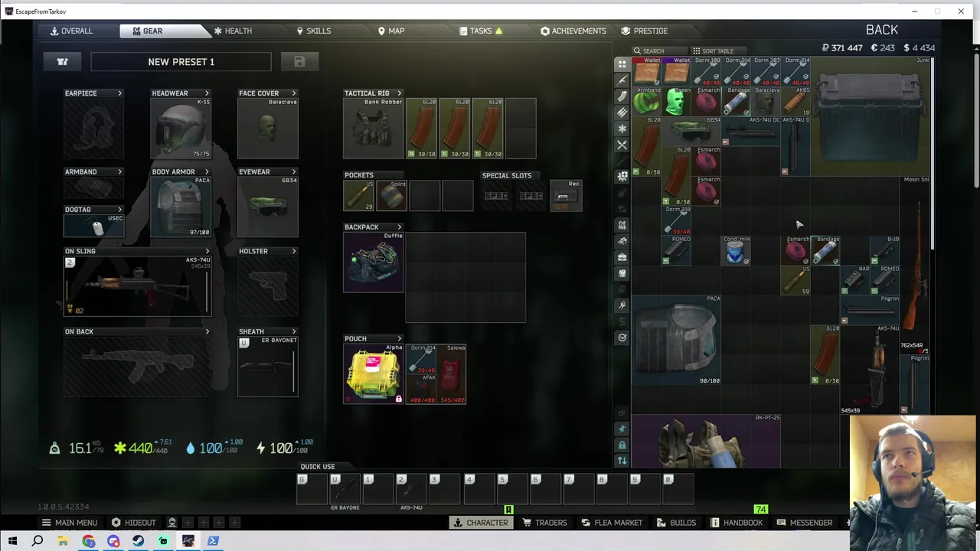The image size is (980, 551).
Task: Click the stash Search field
Action: point(658,51)
